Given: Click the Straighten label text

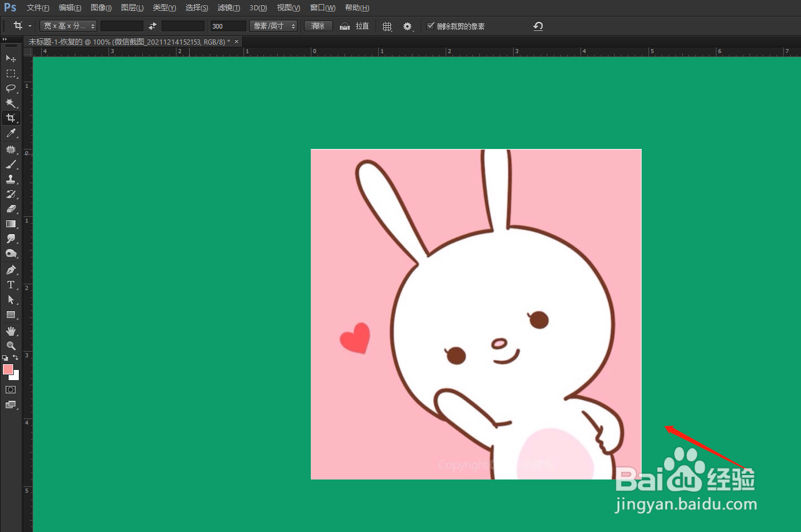Looking at the screenshot, I should click(x=362, y=26).
